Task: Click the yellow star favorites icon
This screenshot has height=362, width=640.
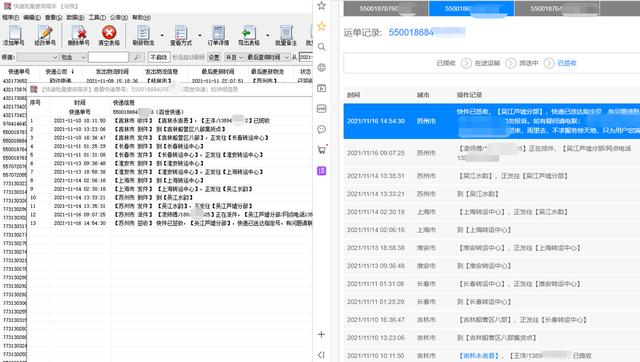Action: pyautogui.click(x=322, y=26)
